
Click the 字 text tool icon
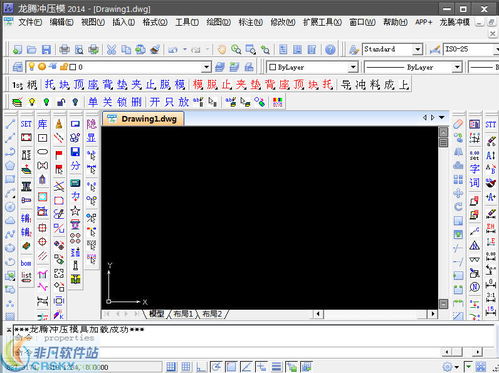(474, 169)
